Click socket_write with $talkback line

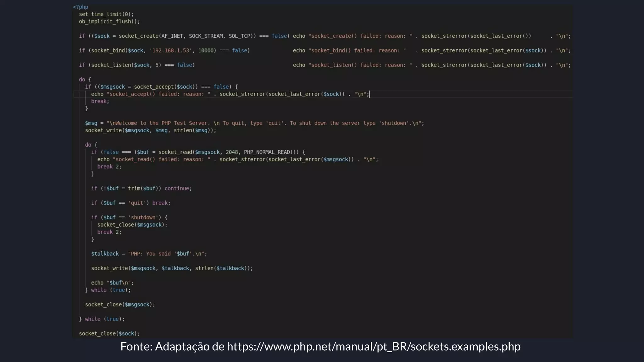172,268
